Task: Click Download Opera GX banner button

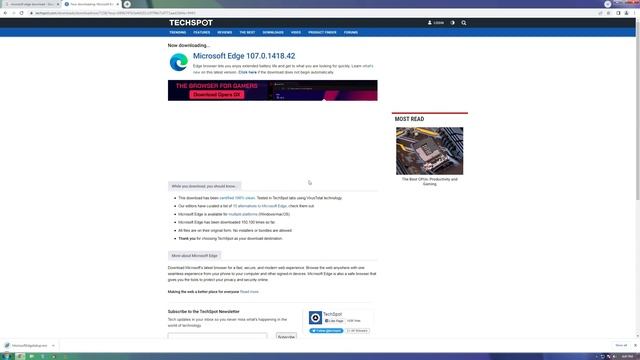Action: click(x=217, y=95)
